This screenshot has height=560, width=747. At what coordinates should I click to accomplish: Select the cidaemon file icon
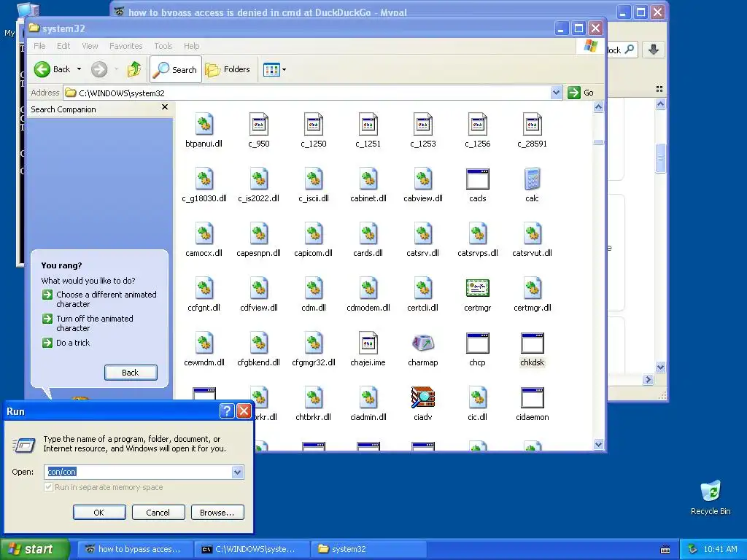click(x=532, y=397)
